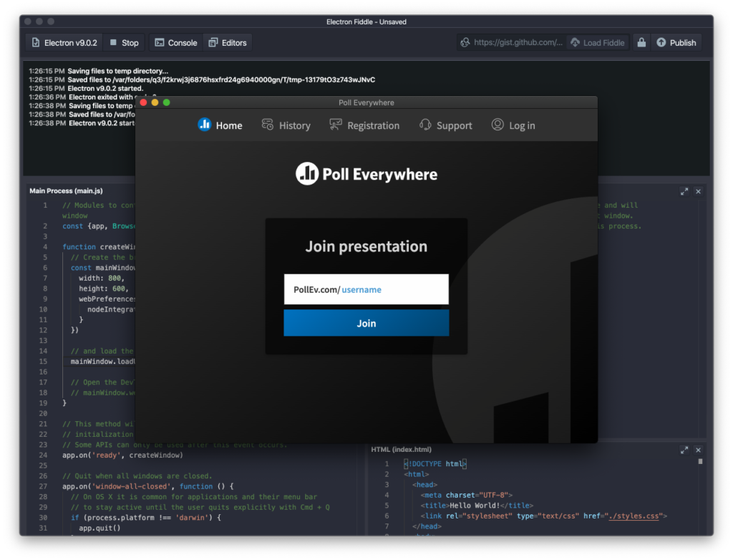Click the Log in person icon

click(497, 125)
